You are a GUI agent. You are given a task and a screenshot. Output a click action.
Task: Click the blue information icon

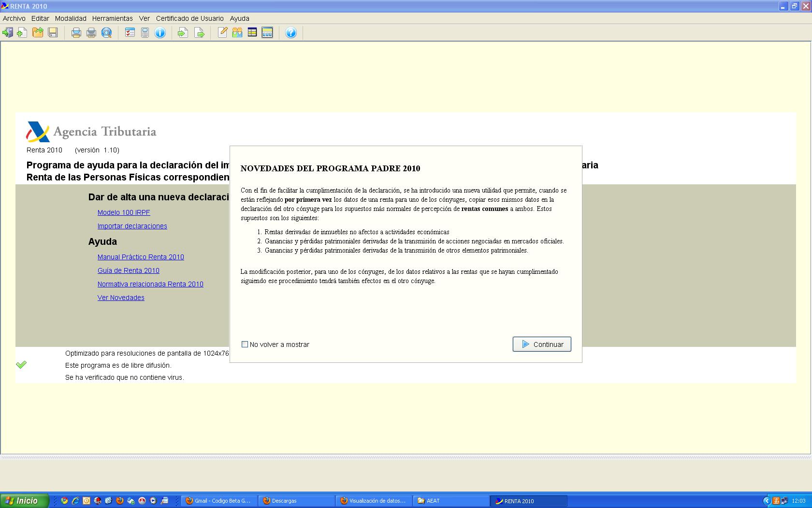point(160,33)
